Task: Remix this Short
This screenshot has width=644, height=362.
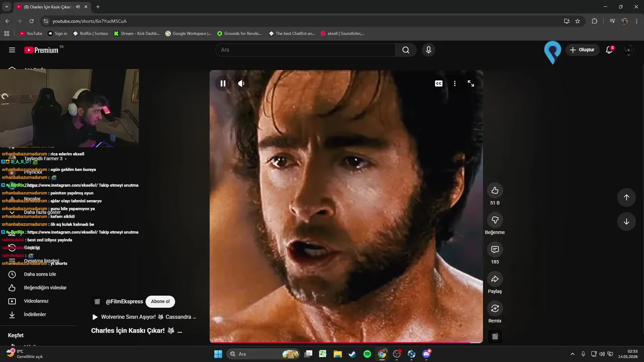Action: 495,308
